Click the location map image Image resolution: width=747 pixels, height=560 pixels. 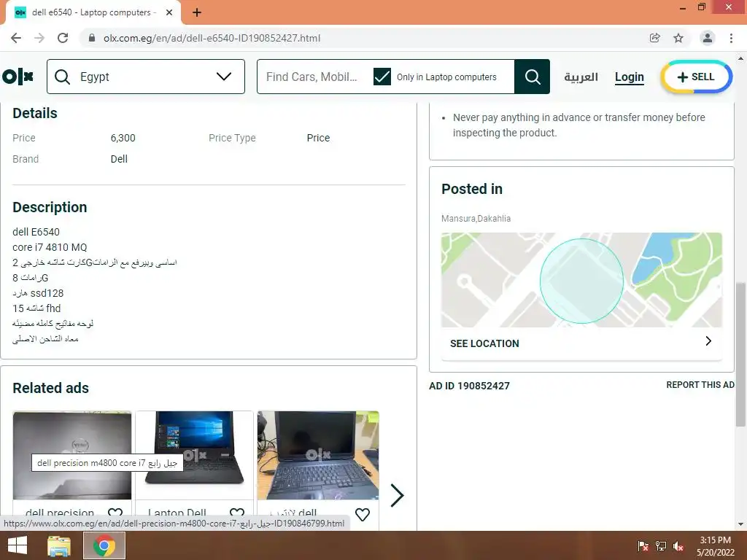pos(581,279)
